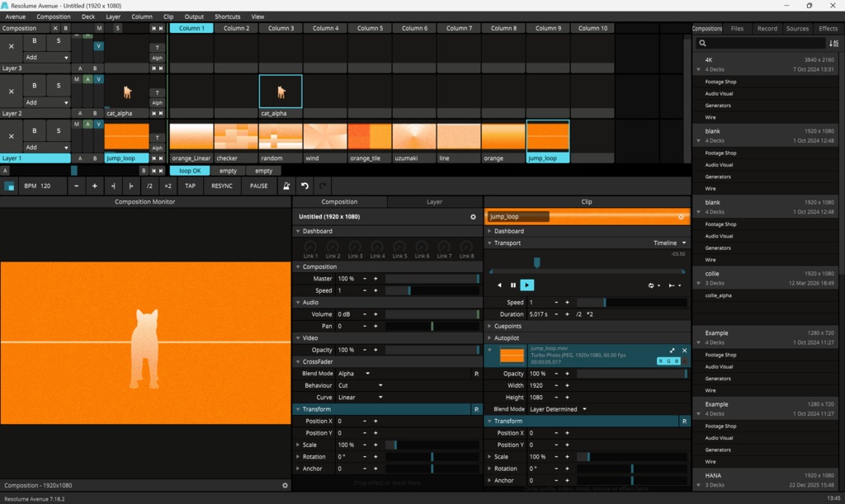This screenshot has width=845, height=504.
Task: Open CrossFader Curve Linear dropdown
Action: click(360, 398)
